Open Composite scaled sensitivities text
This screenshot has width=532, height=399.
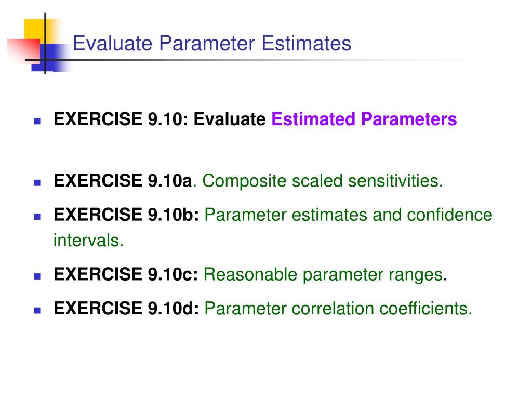pyautogui.click(x=323, y=181)
